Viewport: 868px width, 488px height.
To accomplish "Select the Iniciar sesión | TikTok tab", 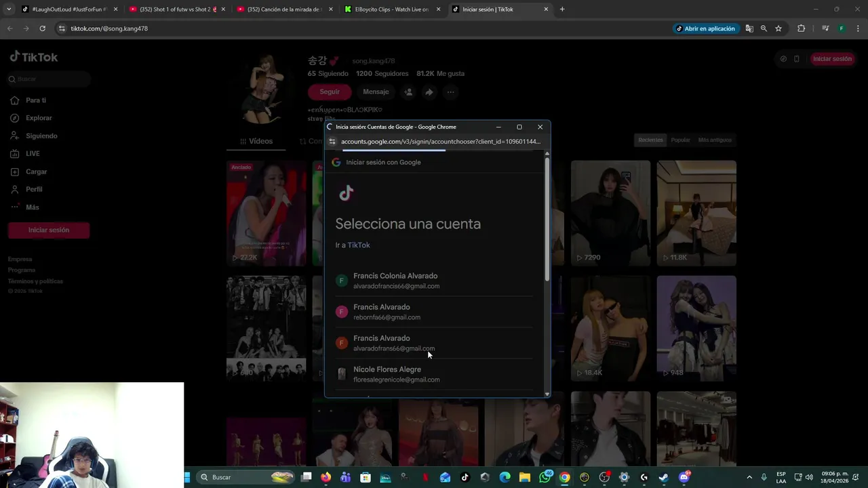I will [500, 9].
